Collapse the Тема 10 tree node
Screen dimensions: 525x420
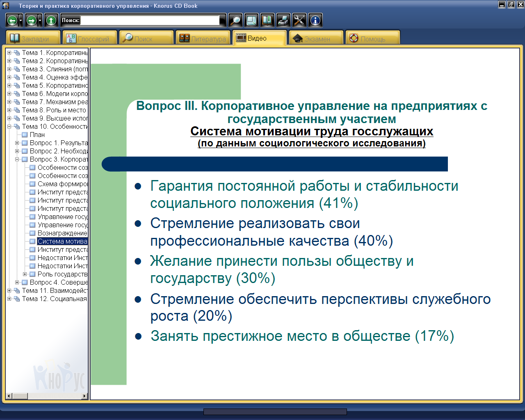coord(9,126)
